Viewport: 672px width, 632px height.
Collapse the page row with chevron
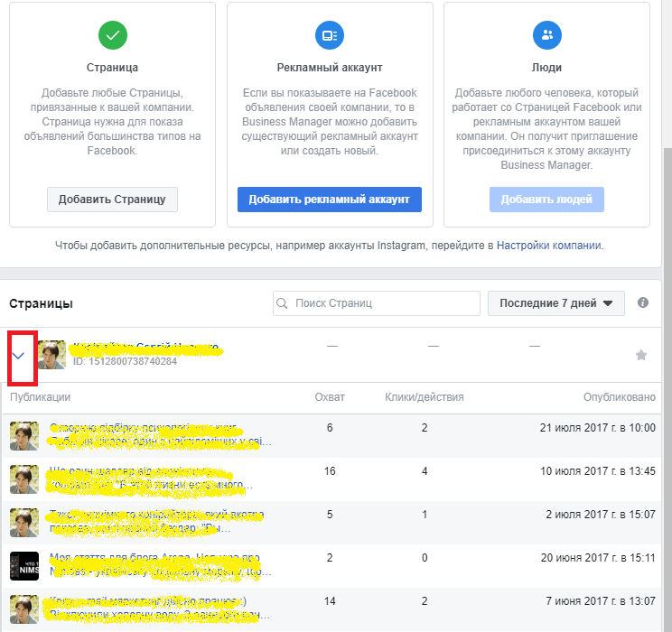coord(19,356)
